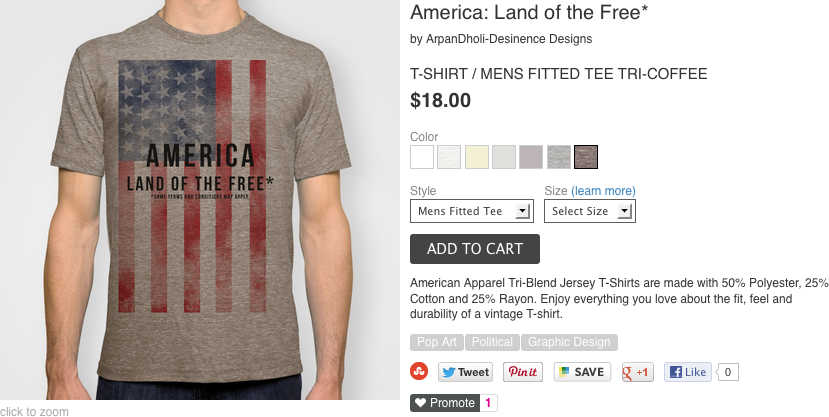Viewport: 829px width, 417px height.
Task: Click the StumbleUpon share icon
Action: point(419,371)
